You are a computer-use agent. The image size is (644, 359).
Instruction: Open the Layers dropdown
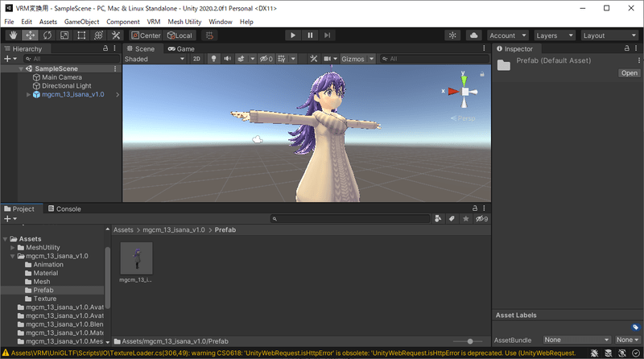tap(554, 35)
